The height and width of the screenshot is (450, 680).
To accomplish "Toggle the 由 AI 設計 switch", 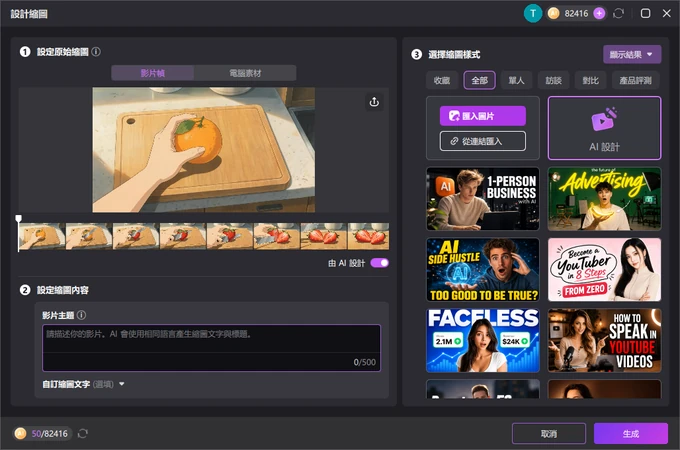I will click(x=379, y=263).
